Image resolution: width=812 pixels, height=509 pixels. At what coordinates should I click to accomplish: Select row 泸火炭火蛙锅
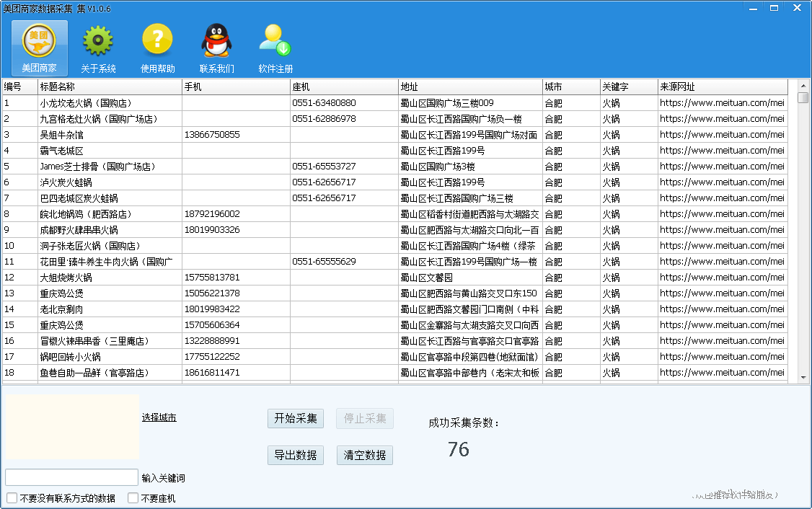395,182
